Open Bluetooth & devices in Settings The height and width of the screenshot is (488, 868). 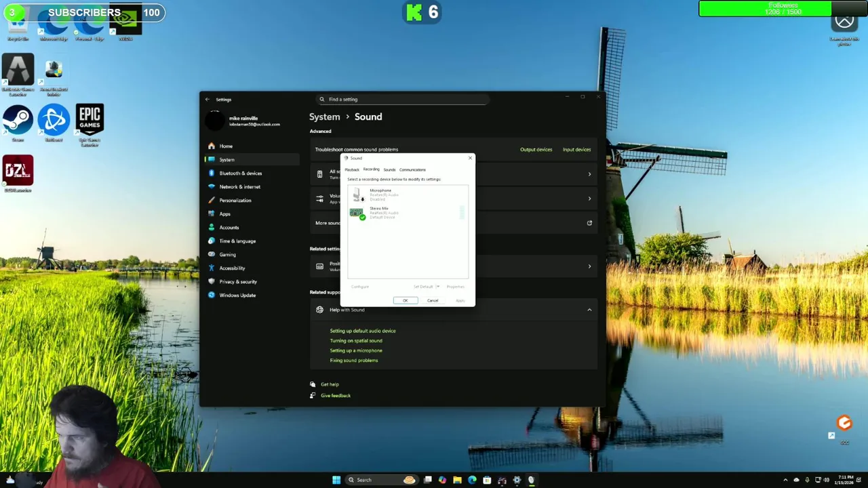(251, 174)
